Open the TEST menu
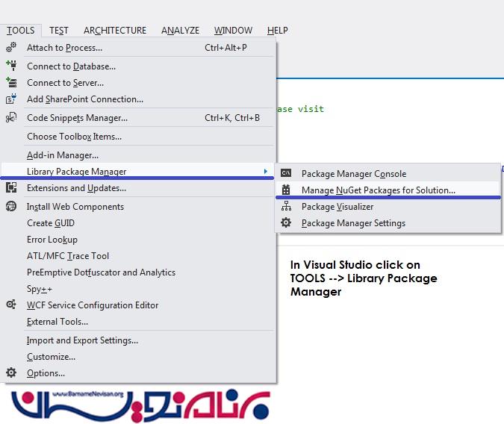 tap(59, 31)
